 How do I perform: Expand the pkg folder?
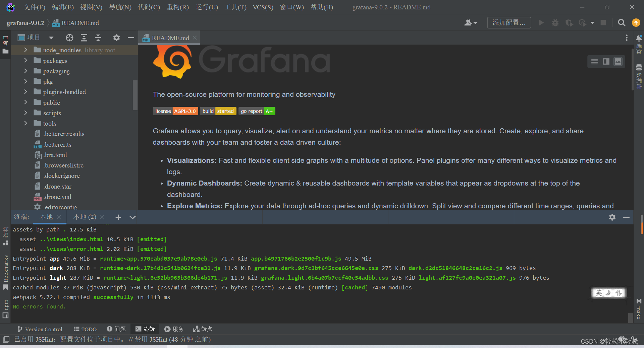(25, 81)
